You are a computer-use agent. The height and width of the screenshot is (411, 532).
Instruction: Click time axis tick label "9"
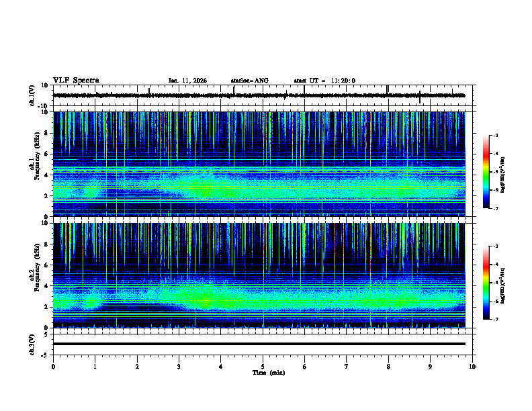[430, 367]
